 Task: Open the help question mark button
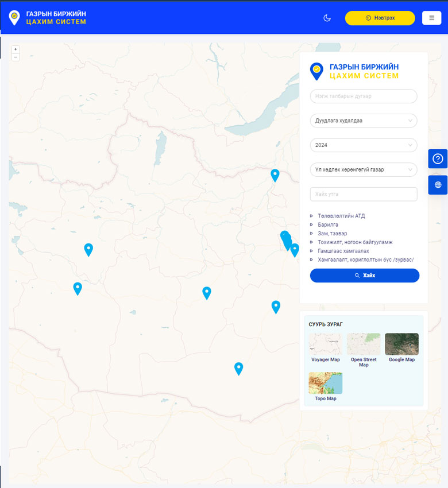click(438, 159)
